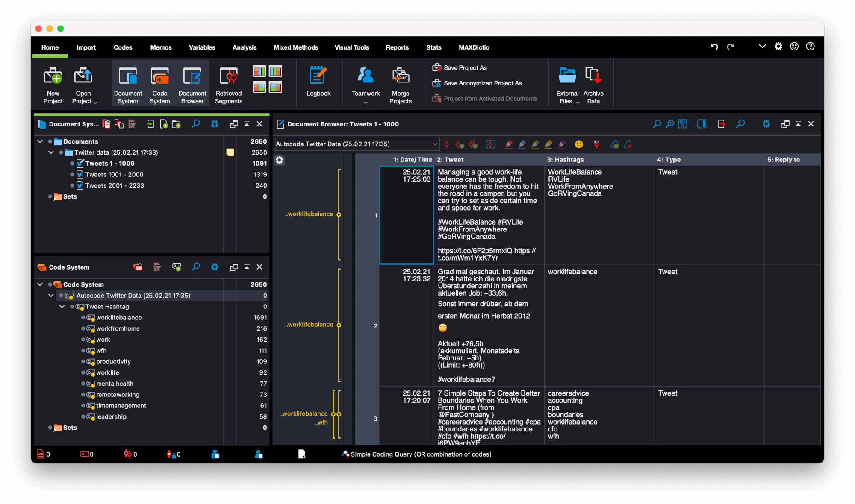
Task: Click the coding stripe column settings gear
Action: point(279,160)
